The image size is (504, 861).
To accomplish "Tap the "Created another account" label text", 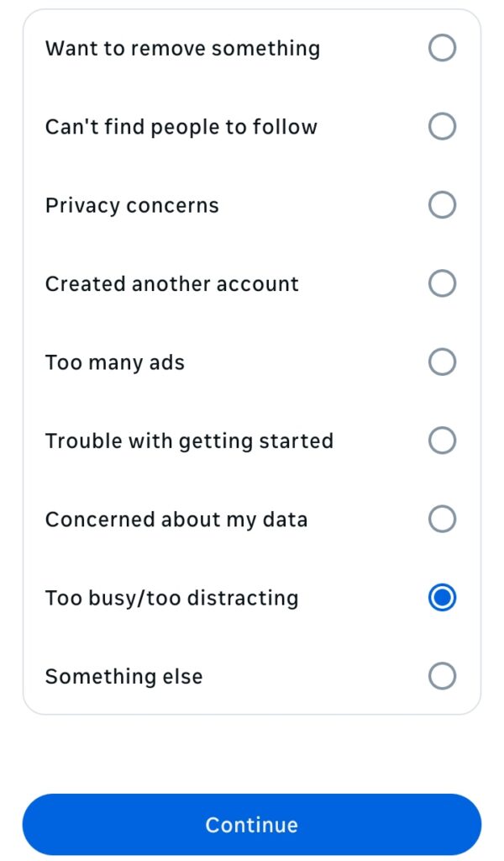I will (171, 283).
